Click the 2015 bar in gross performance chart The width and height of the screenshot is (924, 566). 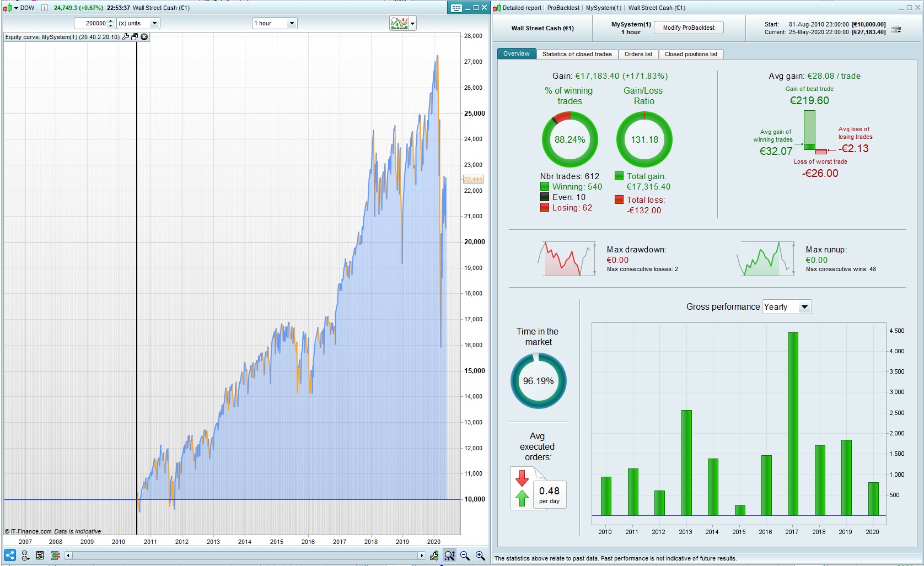[x=740, y=510]
